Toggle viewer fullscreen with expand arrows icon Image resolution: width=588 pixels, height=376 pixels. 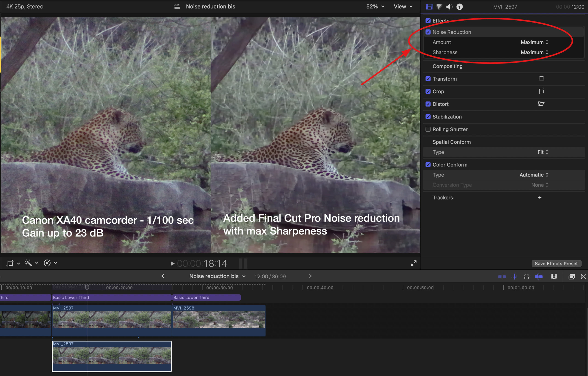pos(413,263)
